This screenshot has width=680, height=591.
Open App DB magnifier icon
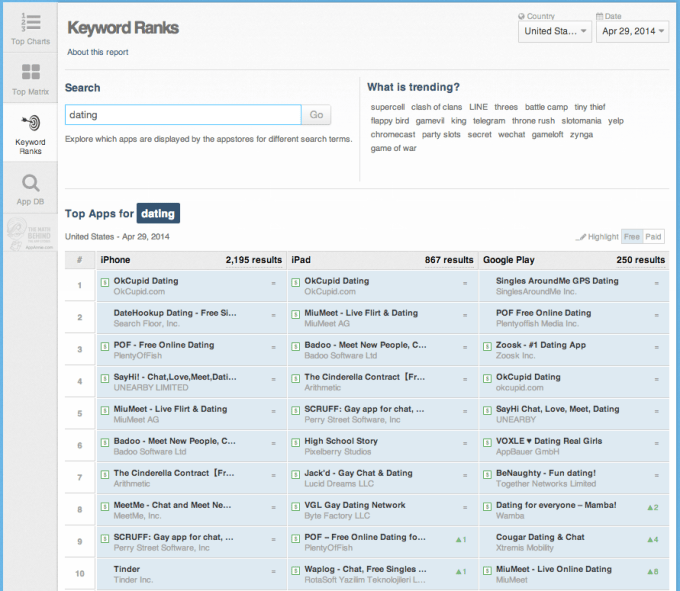point(30,183)
